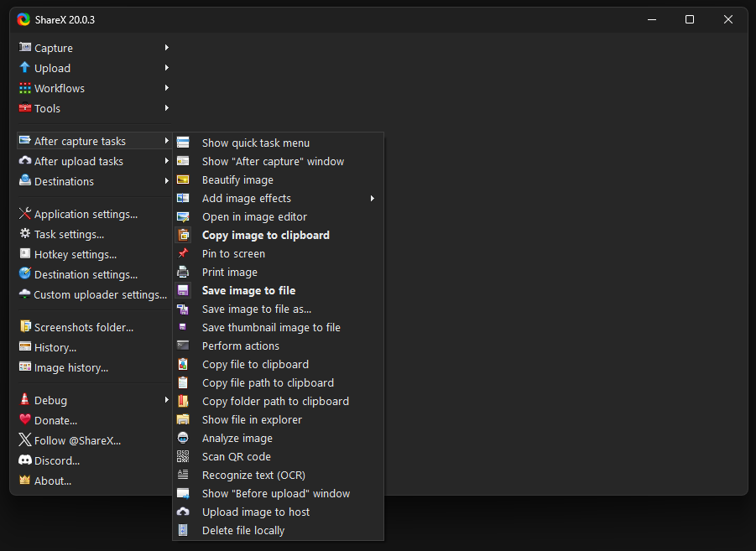This screenshot has height=551, width=756.
Task: Enable Show quick task menu
Action: (x=279, y=143)
